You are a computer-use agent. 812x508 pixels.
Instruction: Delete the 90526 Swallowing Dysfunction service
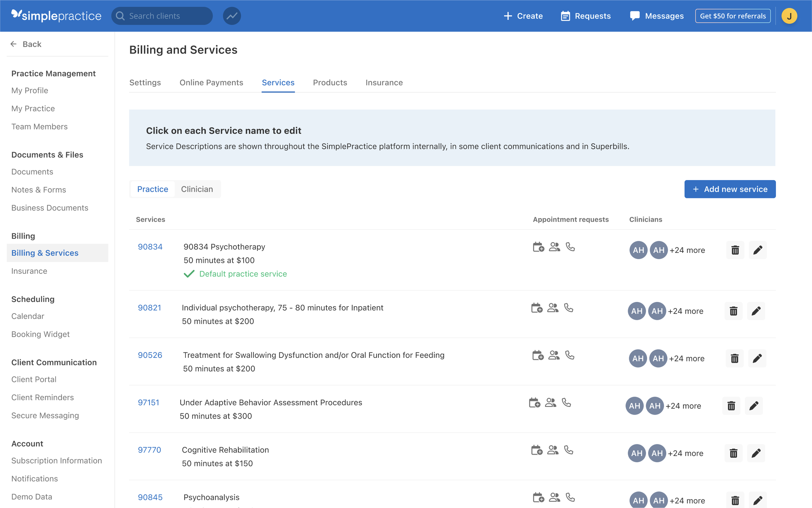734,358
